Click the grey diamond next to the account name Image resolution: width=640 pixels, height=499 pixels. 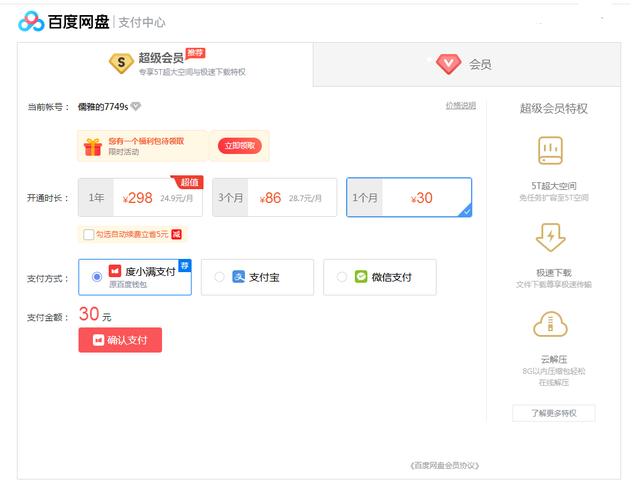coord(136,106)
